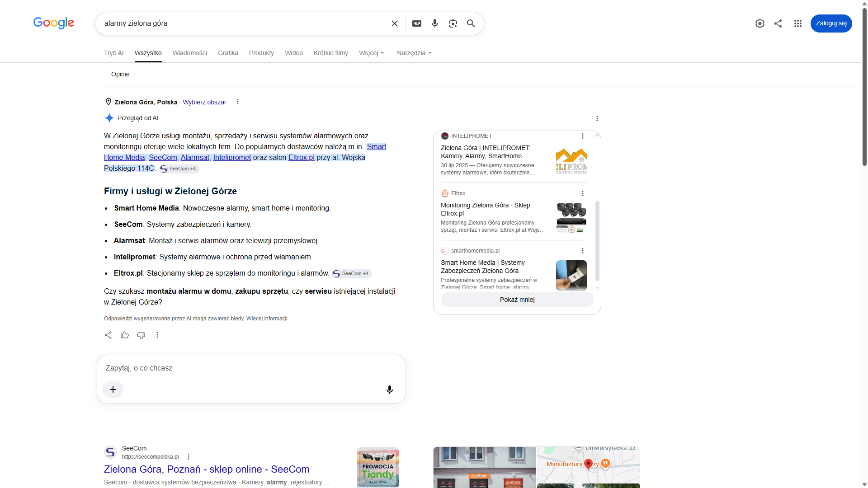Open the Inteliprom​et link in paragraph

tap(232, 157)
